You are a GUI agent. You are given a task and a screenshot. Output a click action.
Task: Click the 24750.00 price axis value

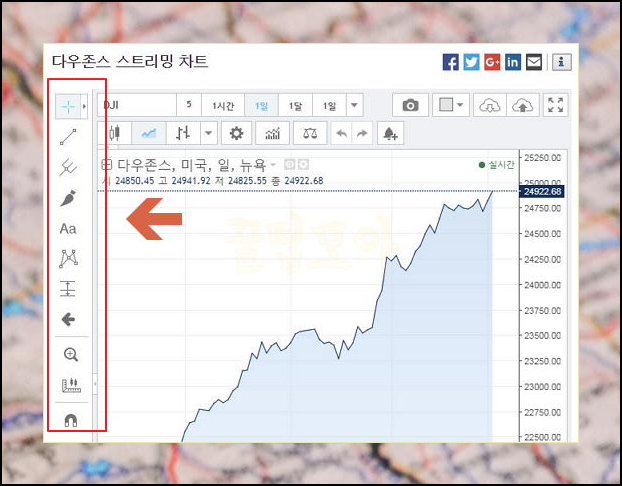(543, 208)
